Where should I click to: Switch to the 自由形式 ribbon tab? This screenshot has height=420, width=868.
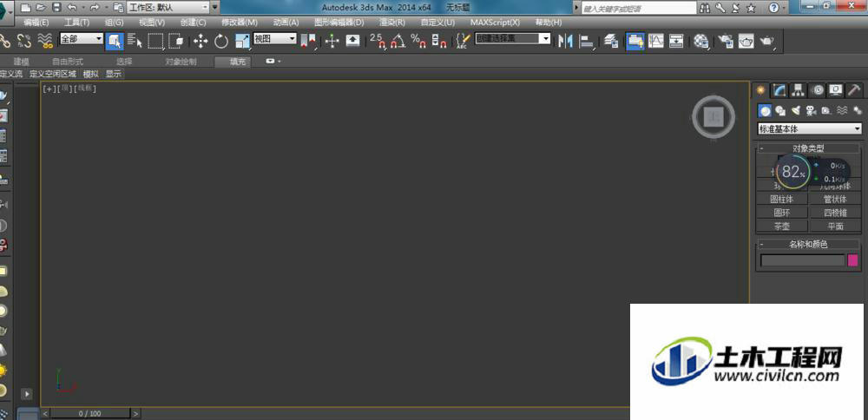68,62
